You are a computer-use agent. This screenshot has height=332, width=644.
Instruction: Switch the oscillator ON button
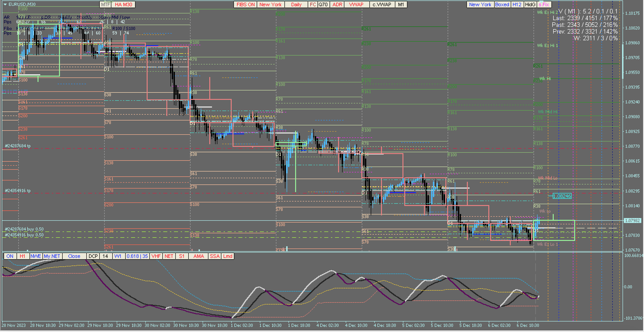pyautogui.click(x=10, y=256)
